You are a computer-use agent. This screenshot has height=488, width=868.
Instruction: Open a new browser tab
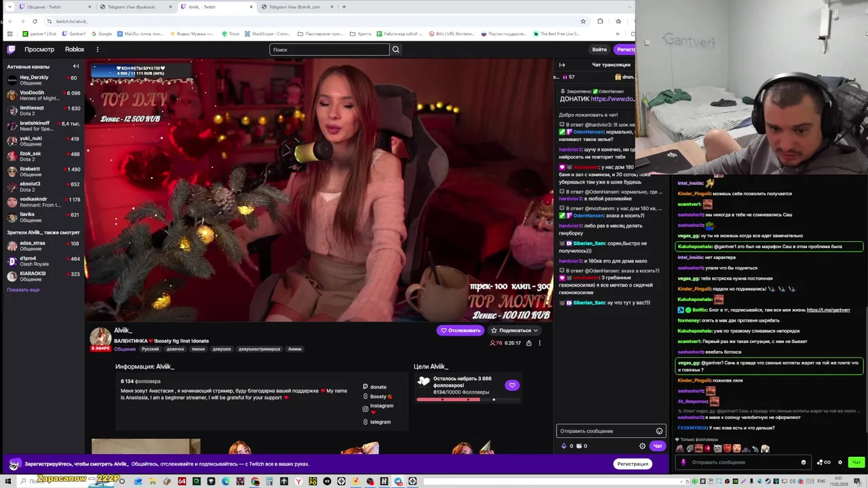(344, 7)
